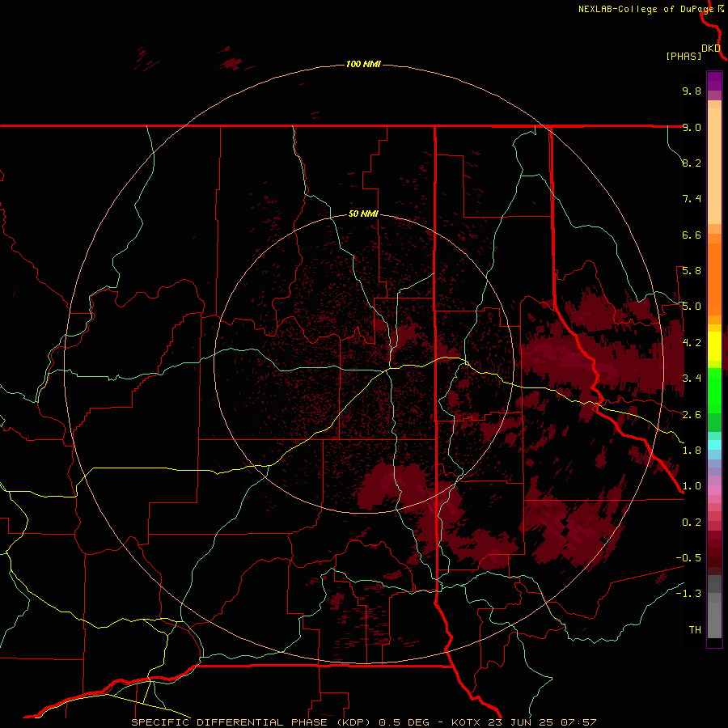The width and height of the screenshot is (728, 728).
Task: Click the 0.5 DEG elevation text in the caption
Action: [x=404, y=722]
